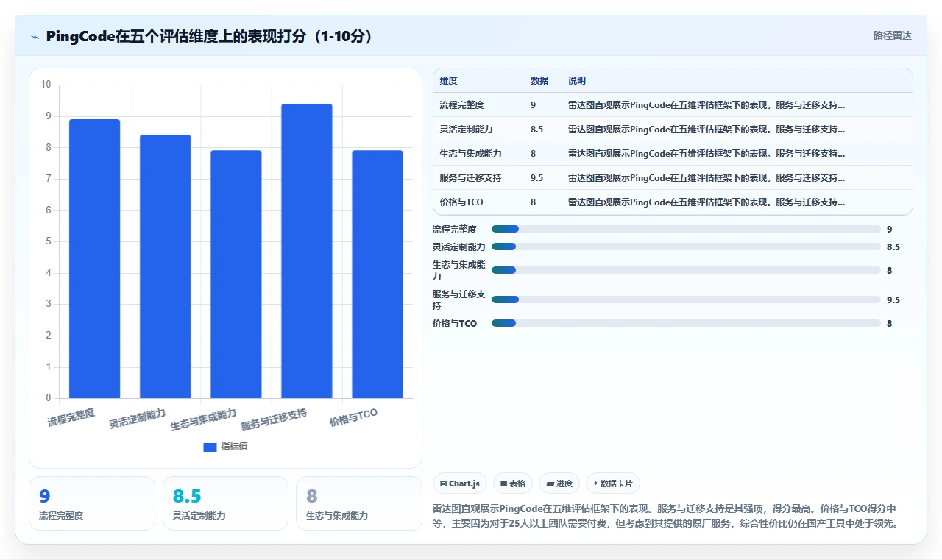Select the 数据卡片 tag chip
Screen dimensions: 942x560
click(x=613, y=483)
